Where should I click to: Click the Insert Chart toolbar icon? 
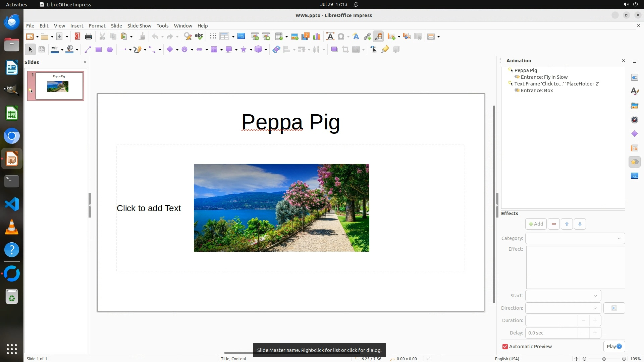point(316,37)
